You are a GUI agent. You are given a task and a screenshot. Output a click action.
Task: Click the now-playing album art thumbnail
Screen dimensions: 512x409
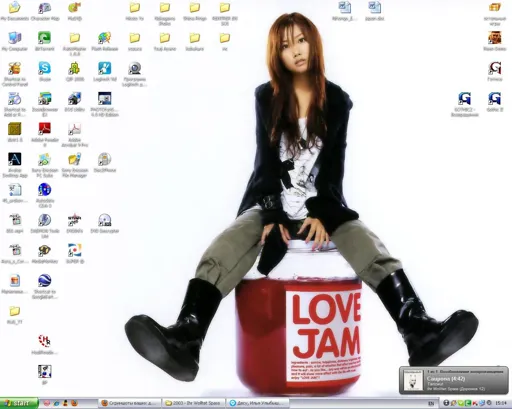tap(413, 380)
